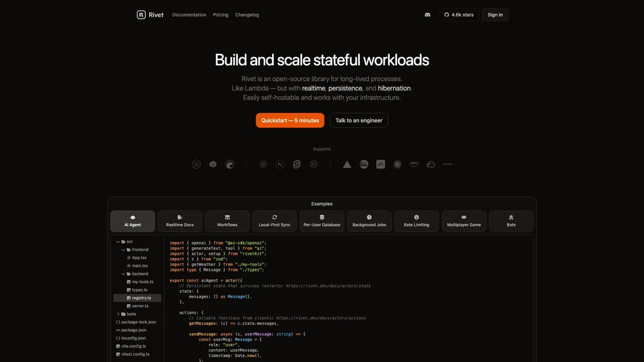Click the AWS logo under Supports
644x362 pixels.
coord(414,164)
